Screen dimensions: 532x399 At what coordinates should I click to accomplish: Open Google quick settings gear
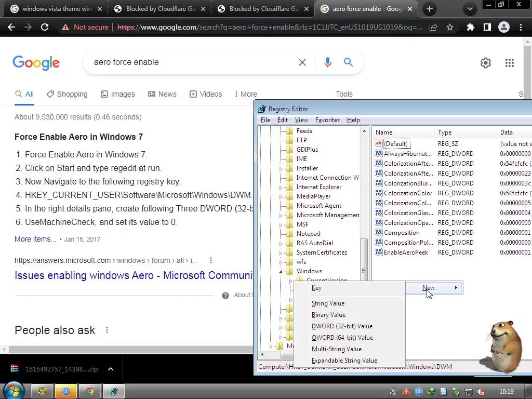point(486,63)
